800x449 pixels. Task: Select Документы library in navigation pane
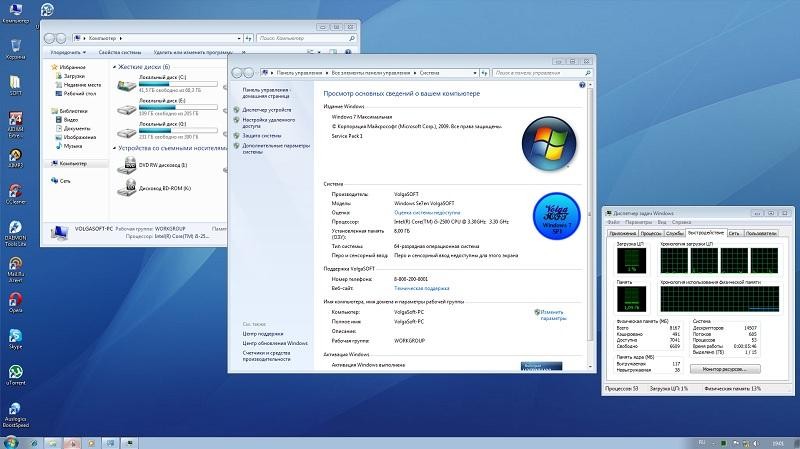77,129
